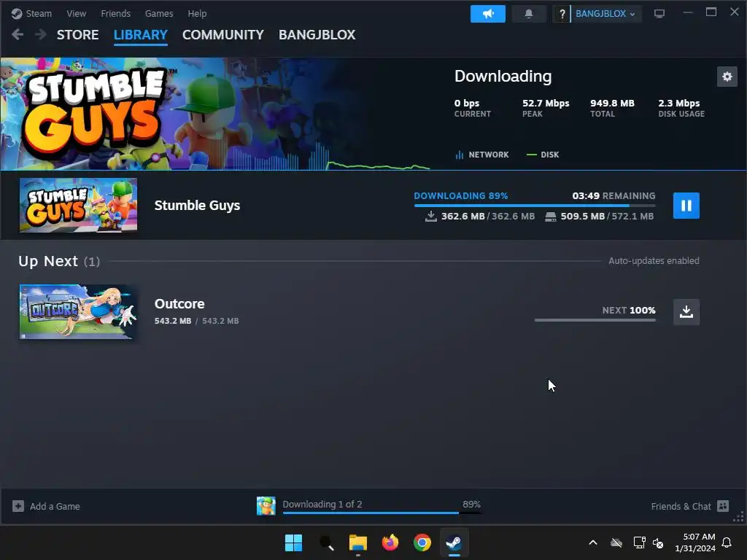Open Friends & Chat
The width and height of the screenshot is (747, 560).
681,506
